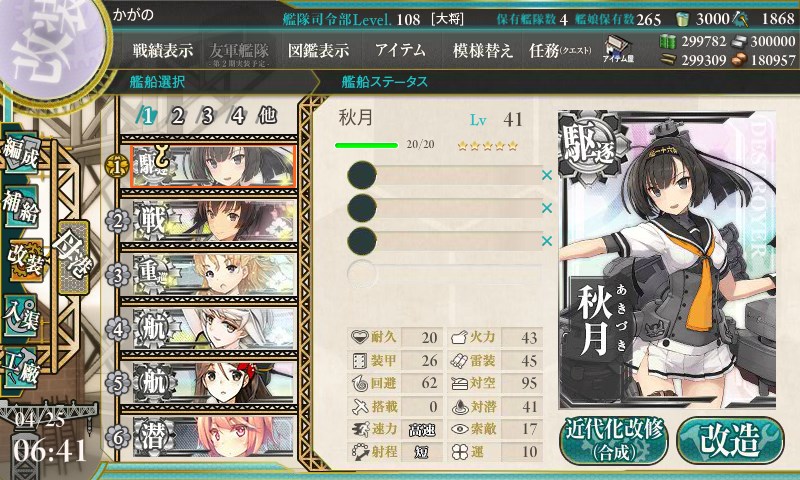Switch to fleet tab 3
Viewport: 800px width, 480px height.
tap(207, 116)
